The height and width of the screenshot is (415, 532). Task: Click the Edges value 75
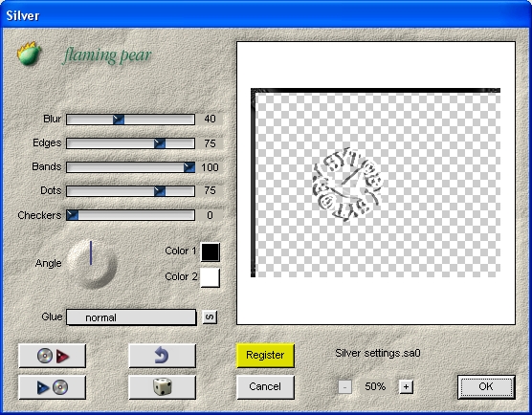click(210, 143)
